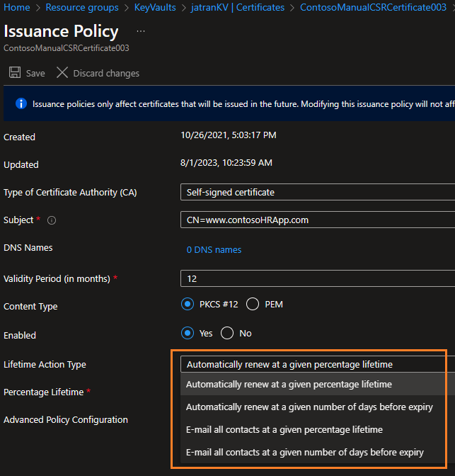Choose Automatically renew at given percentage lifetime option
This screenshot has height=476, width=455.
(x=289, y=385)
